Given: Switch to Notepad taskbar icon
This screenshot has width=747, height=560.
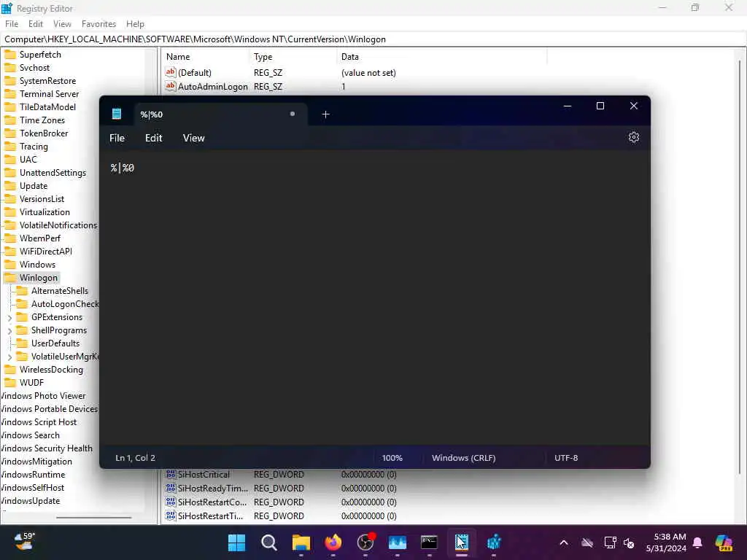Looking at the screenshot, I should (x=461, y=542).
